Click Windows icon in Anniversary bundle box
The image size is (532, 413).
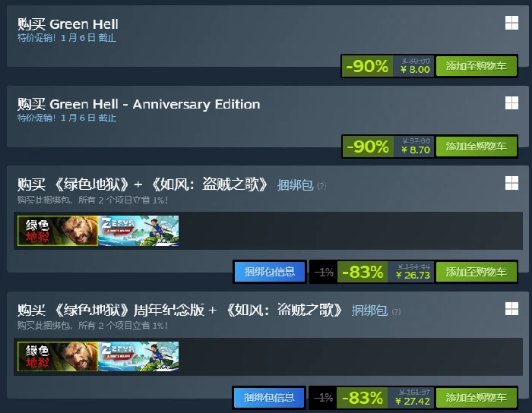511,309
